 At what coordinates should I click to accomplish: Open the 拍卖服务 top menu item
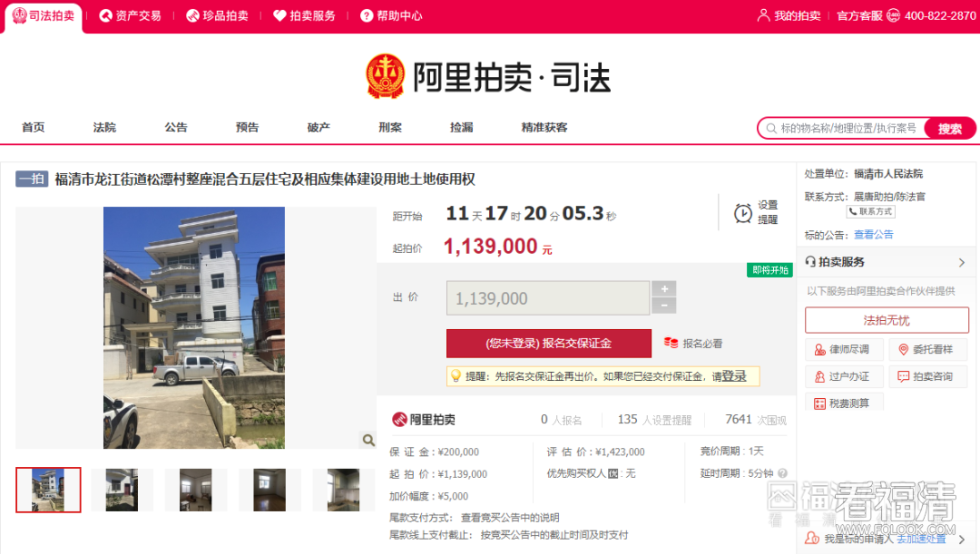304,15
